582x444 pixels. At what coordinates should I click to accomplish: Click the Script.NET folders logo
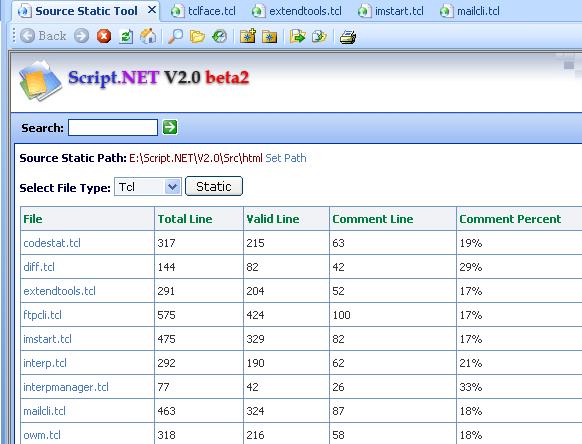click(x=40, y=81)
